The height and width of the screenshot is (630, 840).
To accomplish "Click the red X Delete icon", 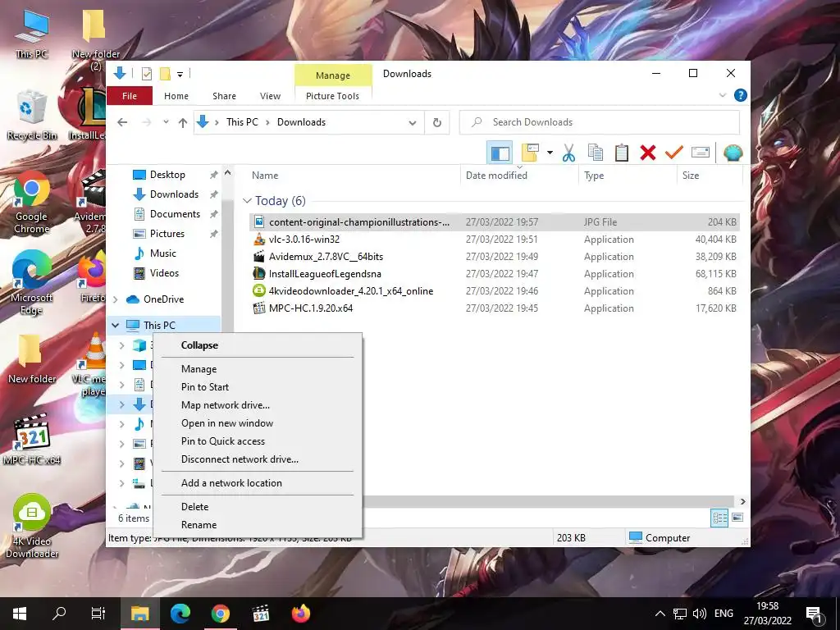I will 648,153.
